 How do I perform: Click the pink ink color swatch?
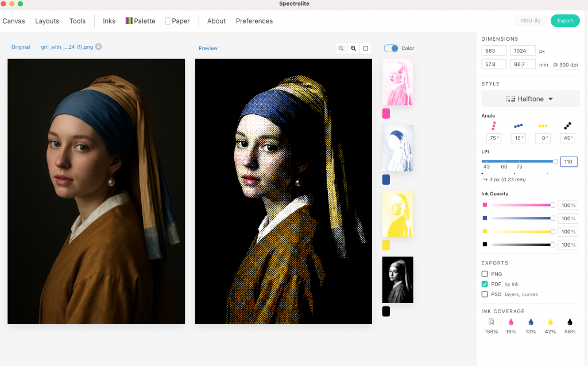(386, 114)
